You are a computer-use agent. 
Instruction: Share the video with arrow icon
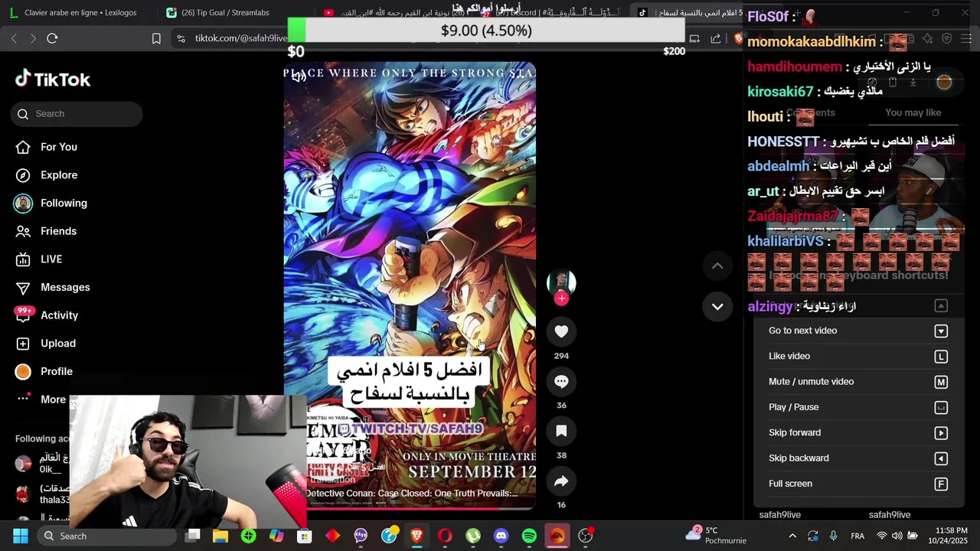coord(561,481)
